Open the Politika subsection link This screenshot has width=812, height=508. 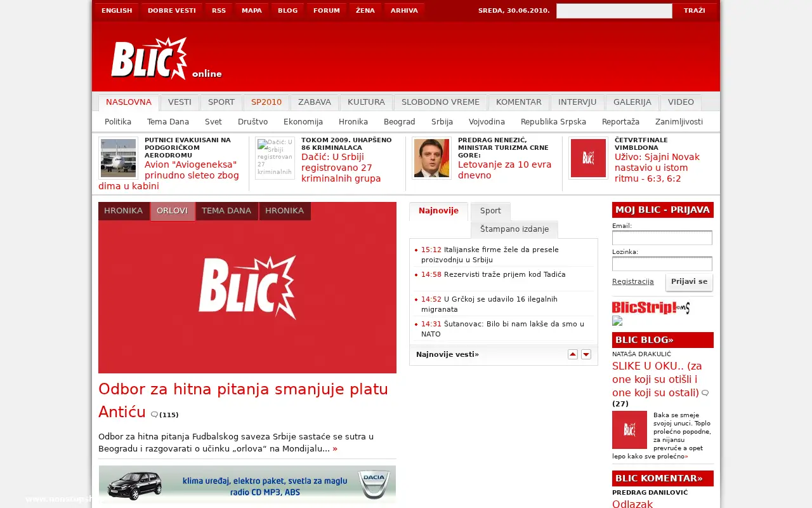click(x=118, y=122)
